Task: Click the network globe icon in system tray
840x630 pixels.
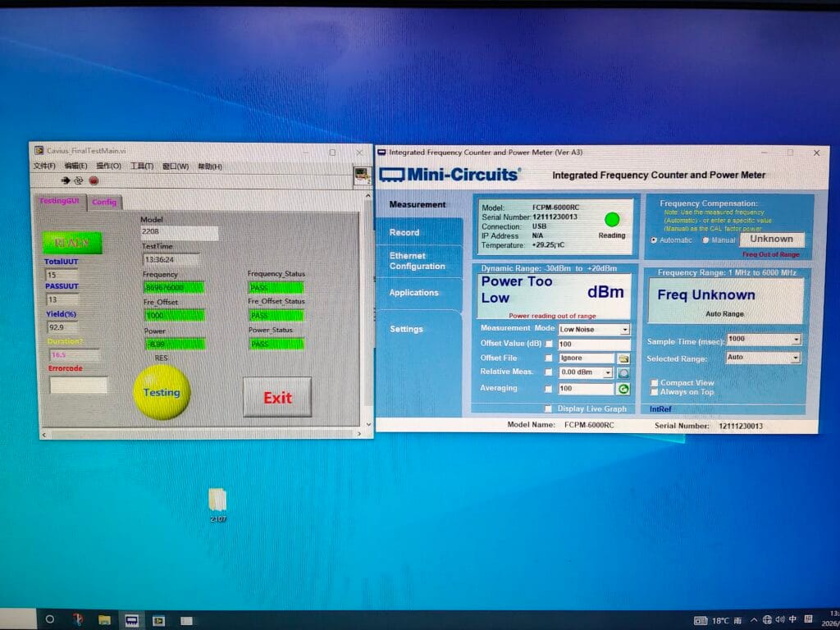Action: click(767, 620)
